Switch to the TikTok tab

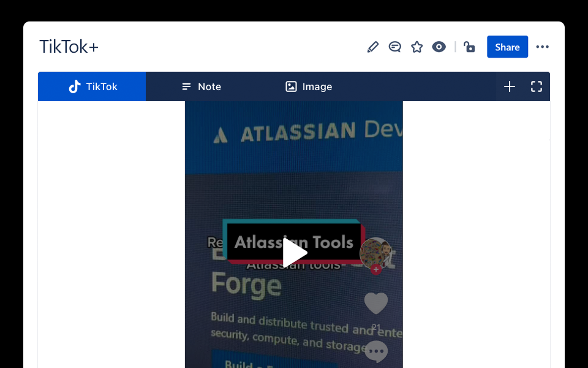(x=92, y=86)
